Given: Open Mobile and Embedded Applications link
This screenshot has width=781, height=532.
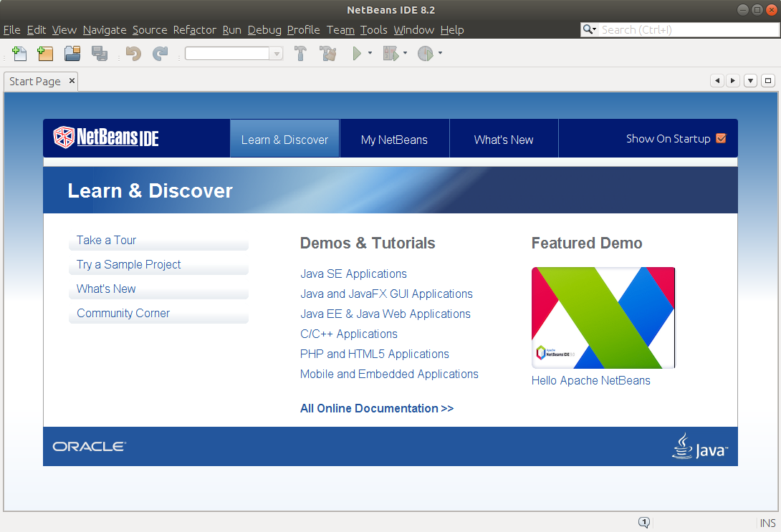Looking at the screenshot, I should pyautogui.click(x=390, y=374).
